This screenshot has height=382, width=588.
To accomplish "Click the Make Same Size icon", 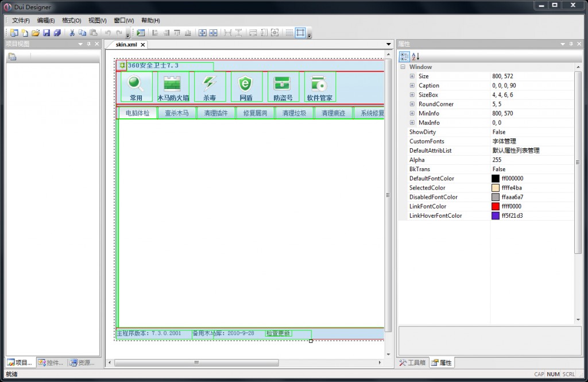I will pyautogui.click(x=275, y=33).
